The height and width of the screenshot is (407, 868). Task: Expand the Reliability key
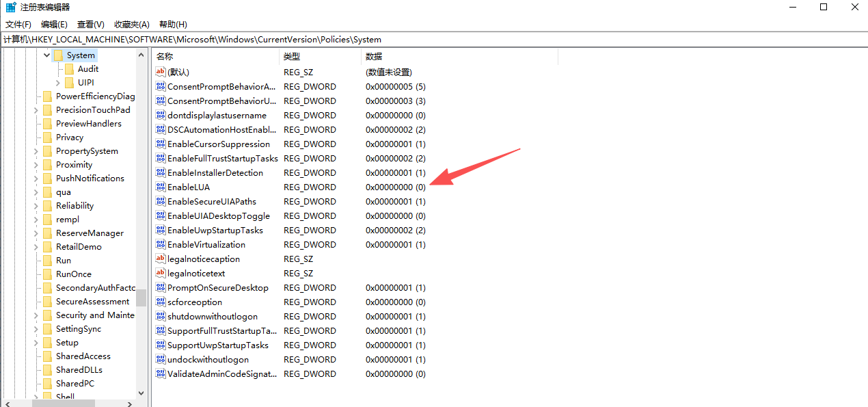(36, 206)
